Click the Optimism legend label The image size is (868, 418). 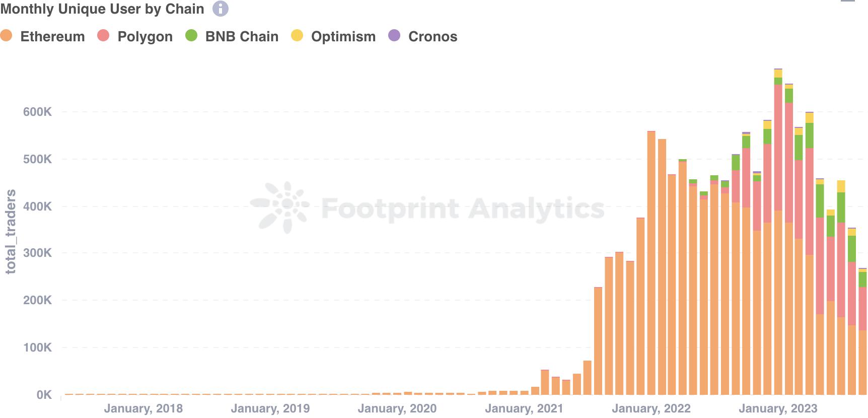[343, 37]
